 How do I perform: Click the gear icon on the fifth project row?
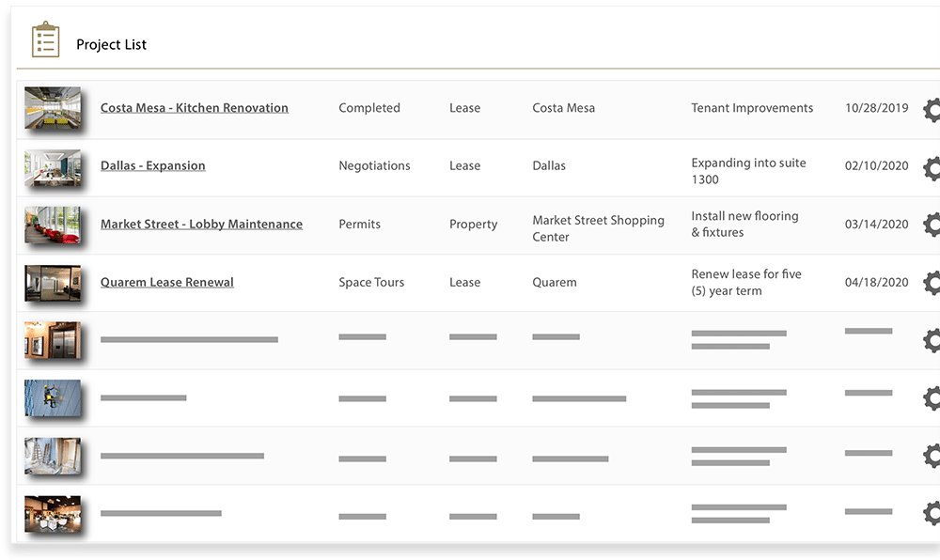931,341
